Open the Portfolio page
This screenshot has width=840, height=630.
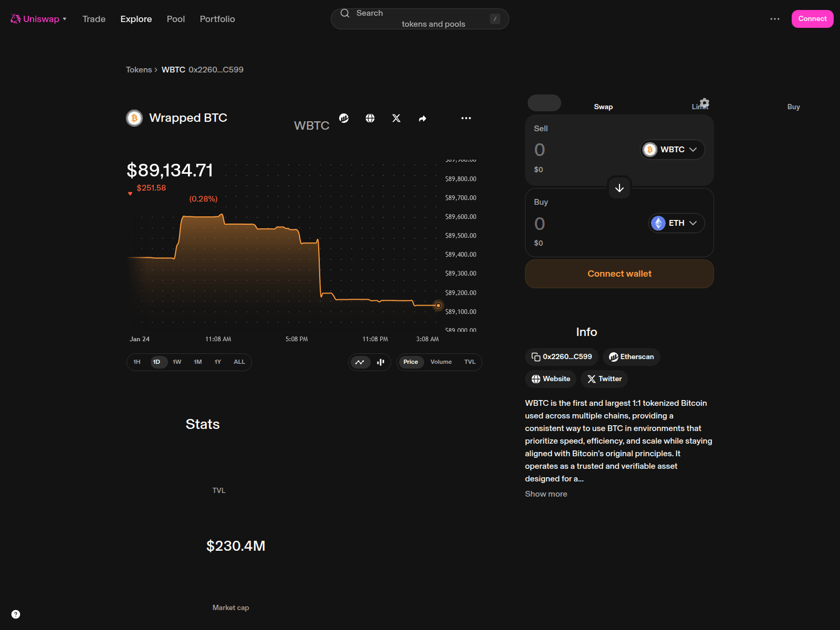pos(217,19)
